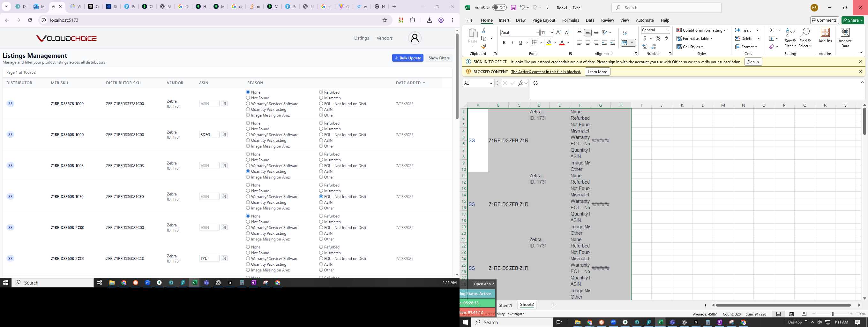Click the Analyze Data icon
The height and width of the screenshot is (327, 868).
(x=845, y=37)
